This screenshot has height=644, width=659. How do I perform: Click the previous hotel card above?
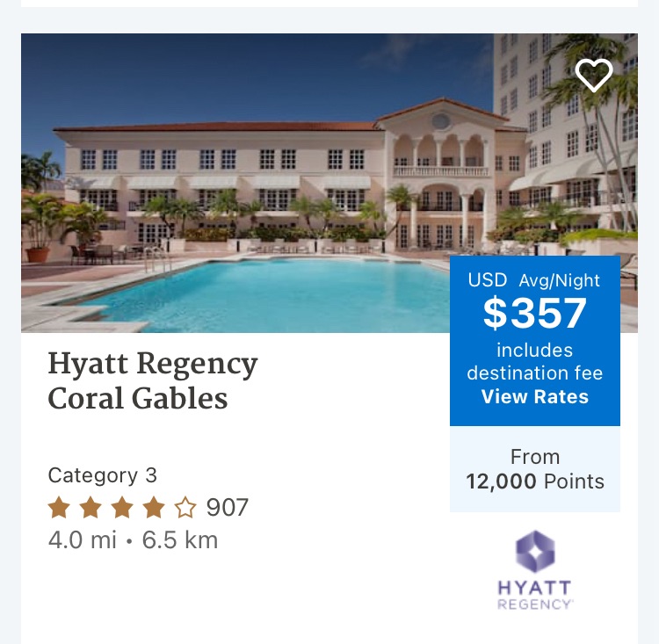click(x=329, y=4)
